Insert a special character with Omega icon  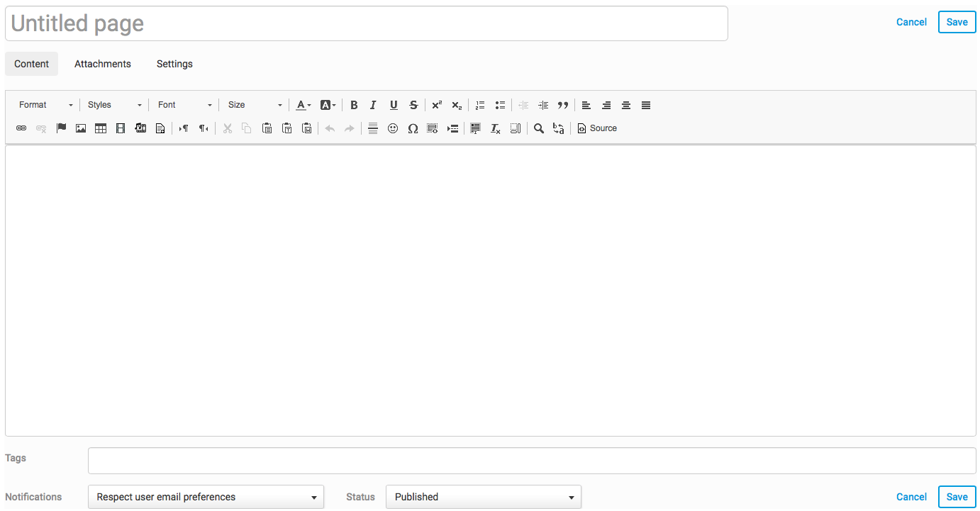pyautogui.click(x=413, y=128)
